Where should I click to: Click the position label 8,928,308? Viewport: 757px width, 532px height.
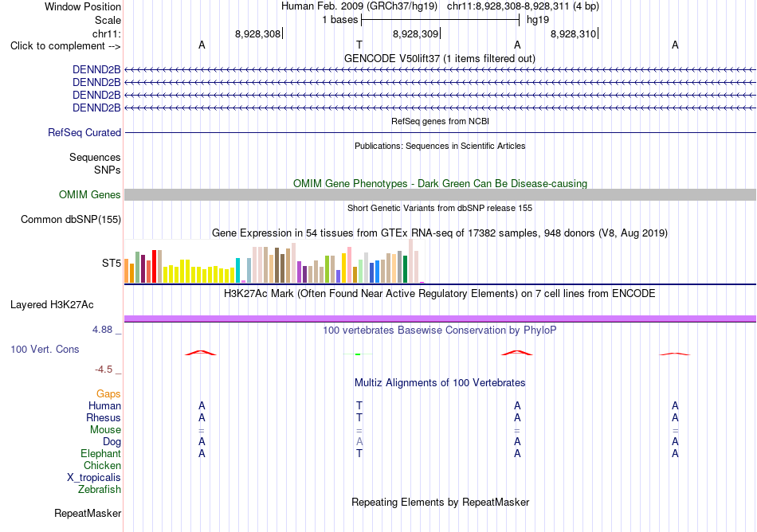(258, 33)
